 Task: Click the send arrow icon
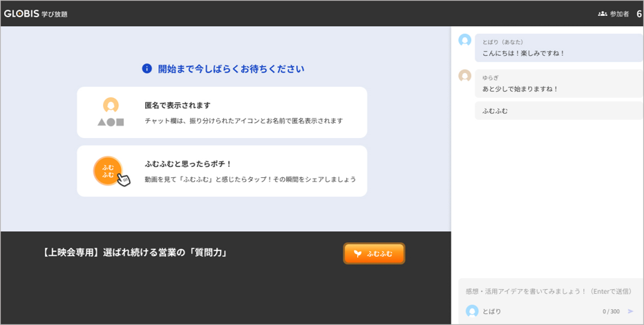pos(630,311)
